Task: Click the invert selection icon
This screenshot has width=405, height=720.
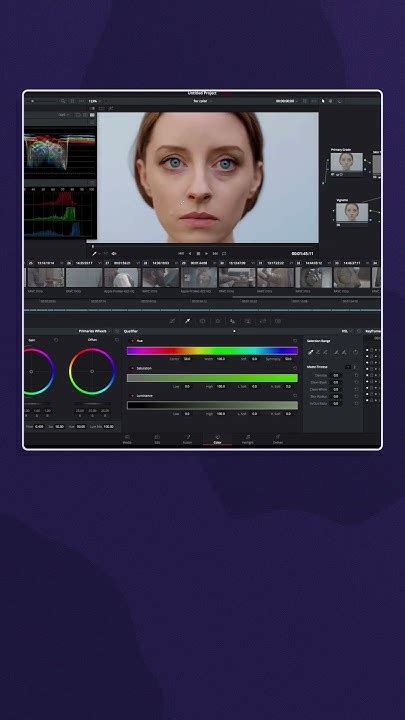Action: click(x=355, y=352)
